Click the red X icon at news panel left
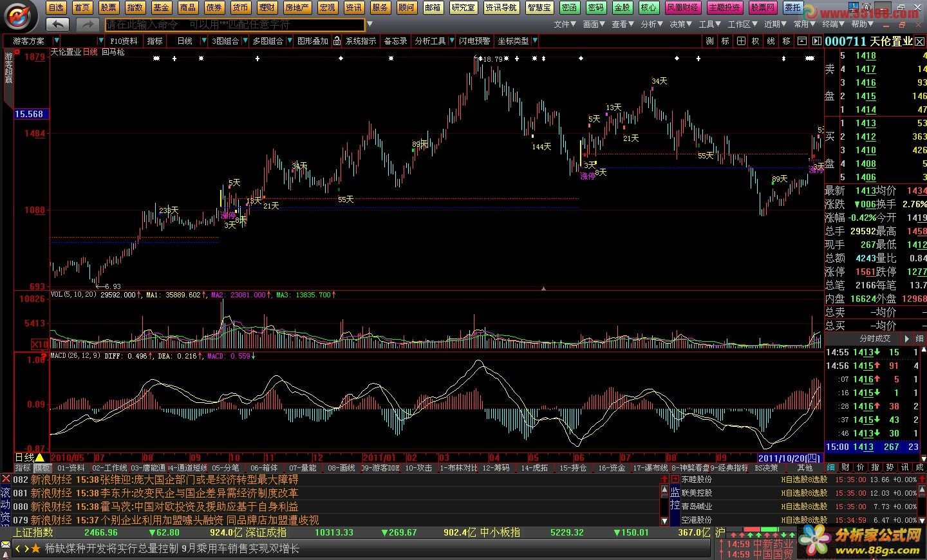Viewport: 927px width, 560px height. [6, 479]
